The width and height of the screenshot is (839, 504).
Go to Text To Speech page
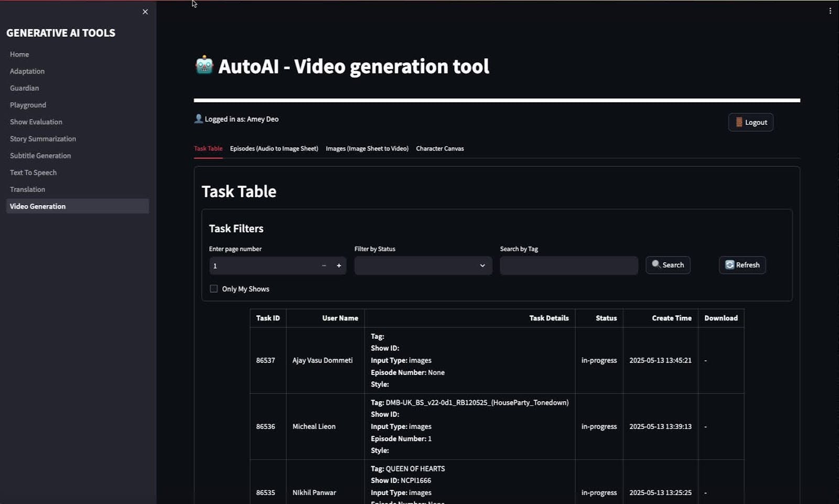pos(33,173)
